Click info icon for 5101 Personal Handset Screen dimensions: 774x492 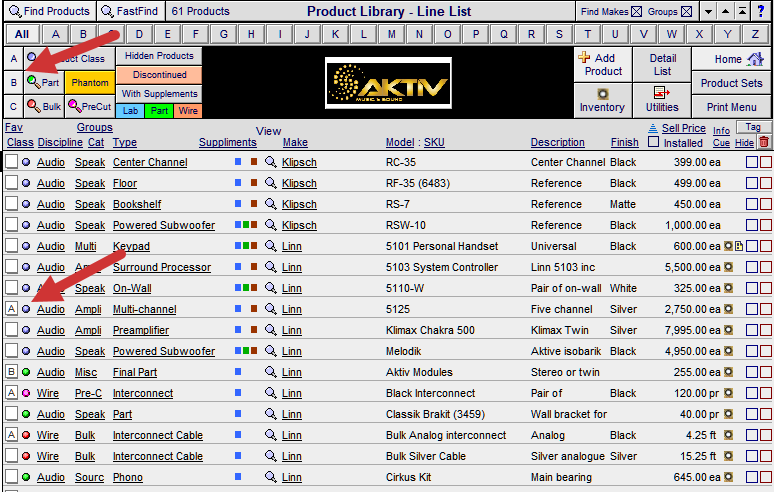coord(728,246)
